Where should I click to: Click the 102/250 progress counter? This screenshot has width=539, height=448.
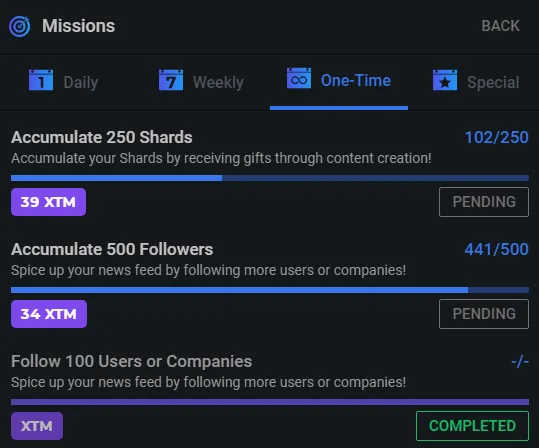coord(497,137)
